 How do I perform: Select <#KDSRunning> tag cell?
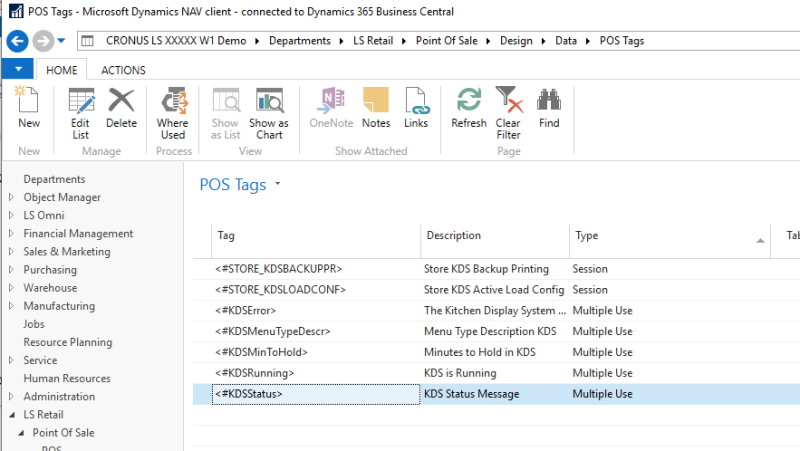pos(316,373)
